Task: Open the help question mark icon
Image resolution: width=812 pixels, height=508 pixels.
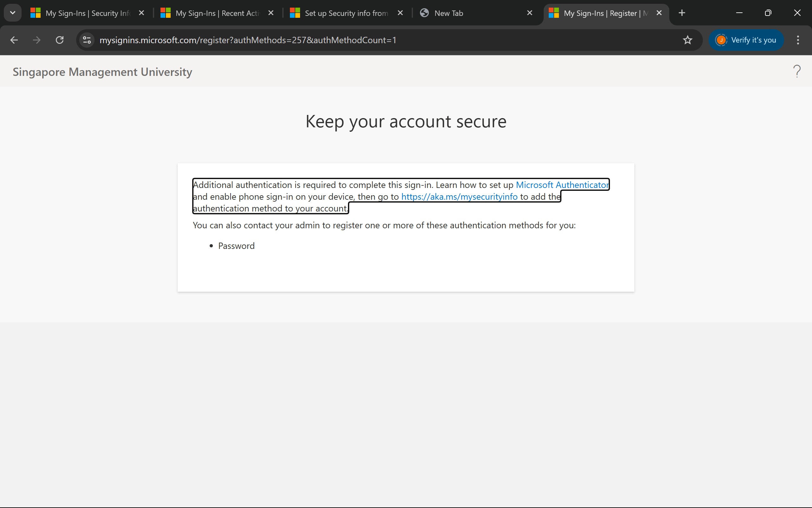Action: 797,71
